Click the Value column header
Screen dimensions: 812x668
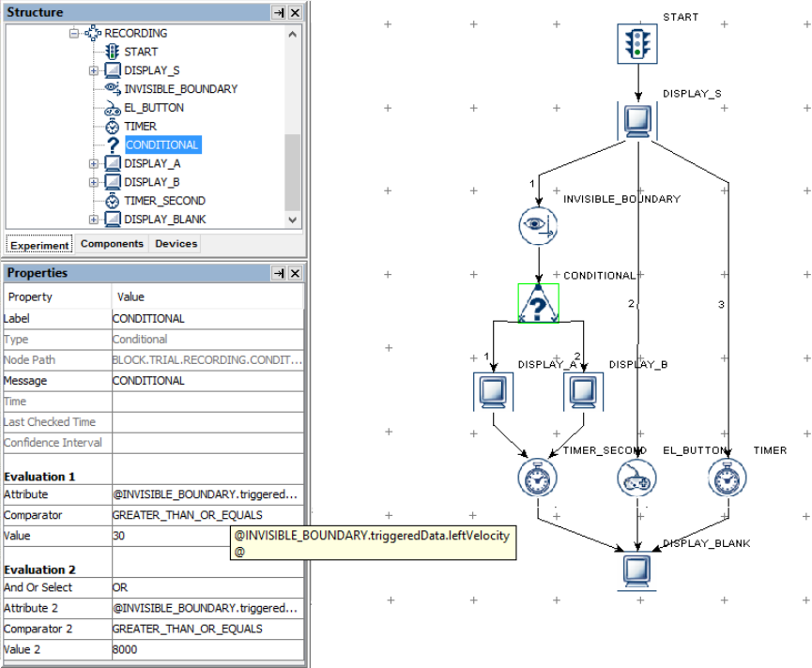pos(207,297)
